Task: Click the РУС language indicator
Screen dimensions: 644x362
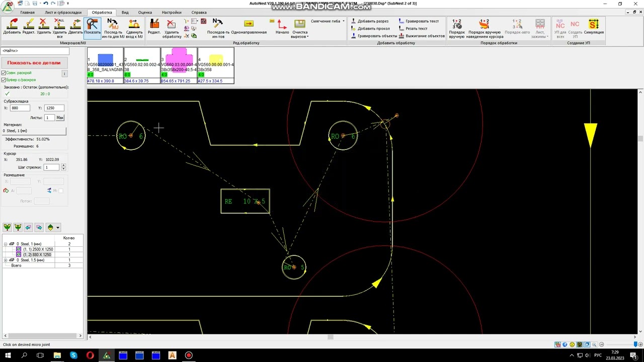Action: tap(598, 355)
